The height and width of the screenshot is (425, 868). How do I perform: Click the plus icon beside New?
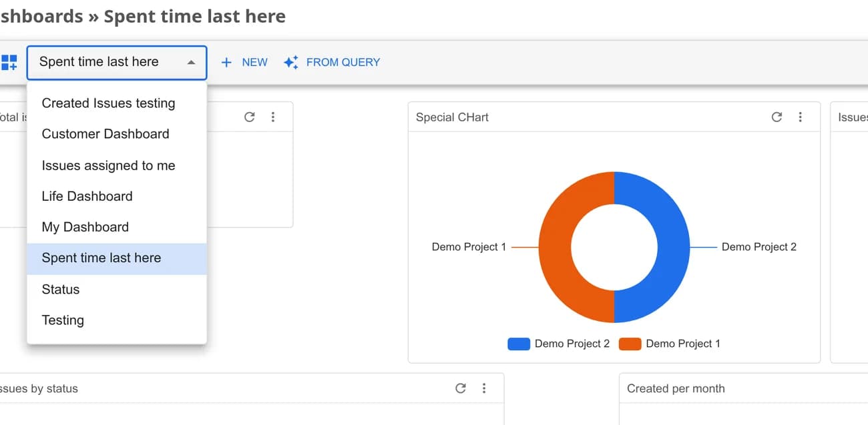[x=226, y=62]
